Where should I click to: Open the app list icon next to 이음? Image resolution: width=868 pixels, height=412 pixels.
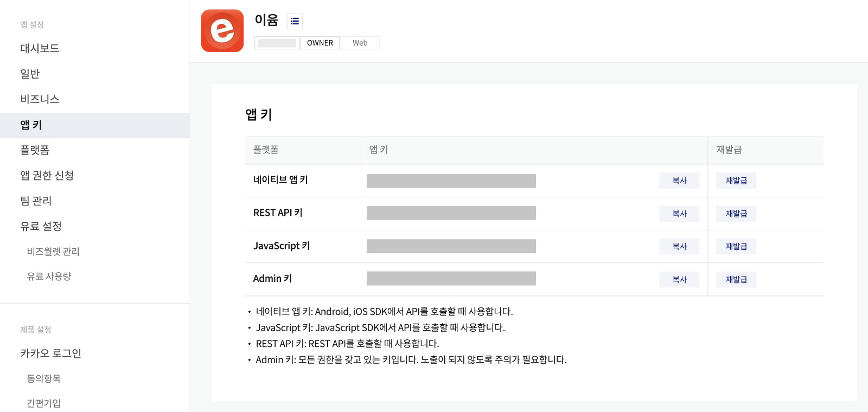(x=295, y=21)
